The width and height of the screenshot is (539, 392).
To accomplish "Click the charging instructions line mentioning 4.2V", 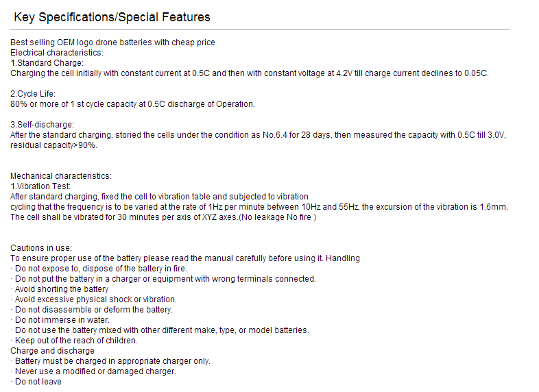I will (x=250, y=73).
